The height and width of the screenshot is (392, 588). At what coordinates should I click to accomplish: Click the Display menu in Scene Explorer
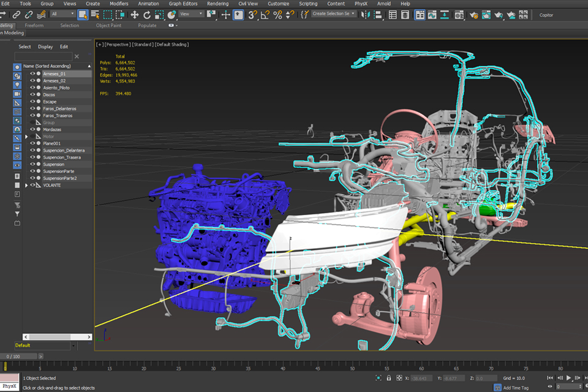tap(45, 47)
